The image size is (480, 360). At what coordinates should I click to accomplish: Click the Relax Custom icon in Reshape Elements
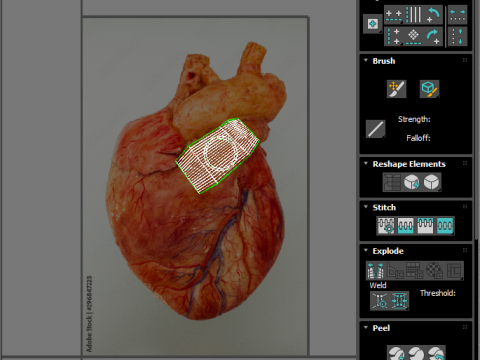432,182
